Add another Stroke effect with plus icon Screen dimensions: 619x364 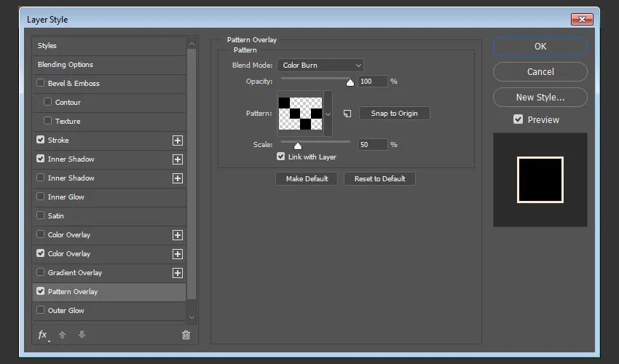[178, 141]
